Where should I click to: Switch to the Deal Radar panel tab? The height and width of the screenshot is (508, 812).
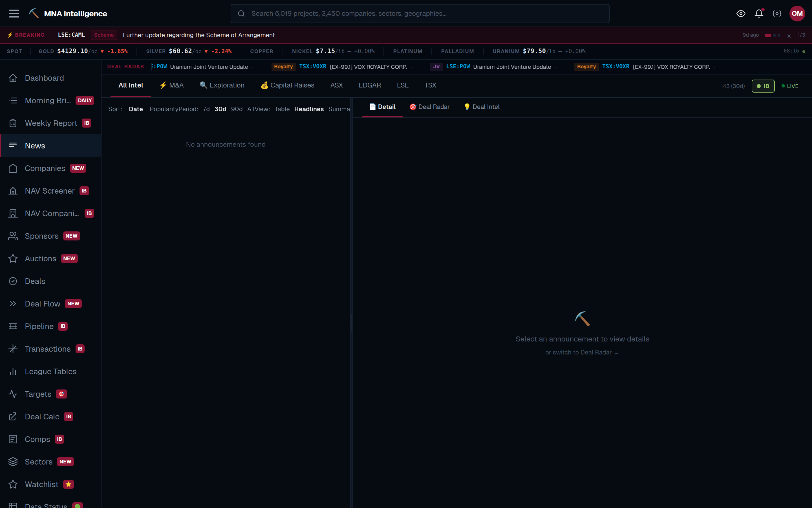(x=429, y=107)
